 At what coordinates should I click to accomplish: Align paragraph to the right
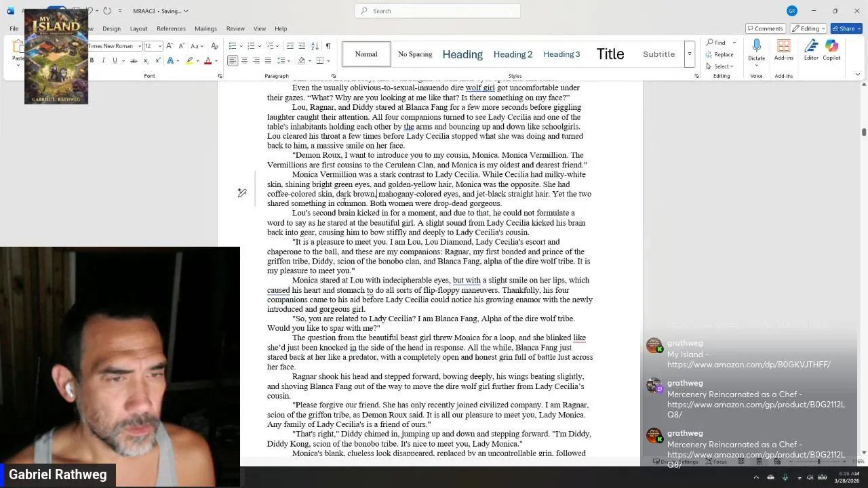click(256, 60)
